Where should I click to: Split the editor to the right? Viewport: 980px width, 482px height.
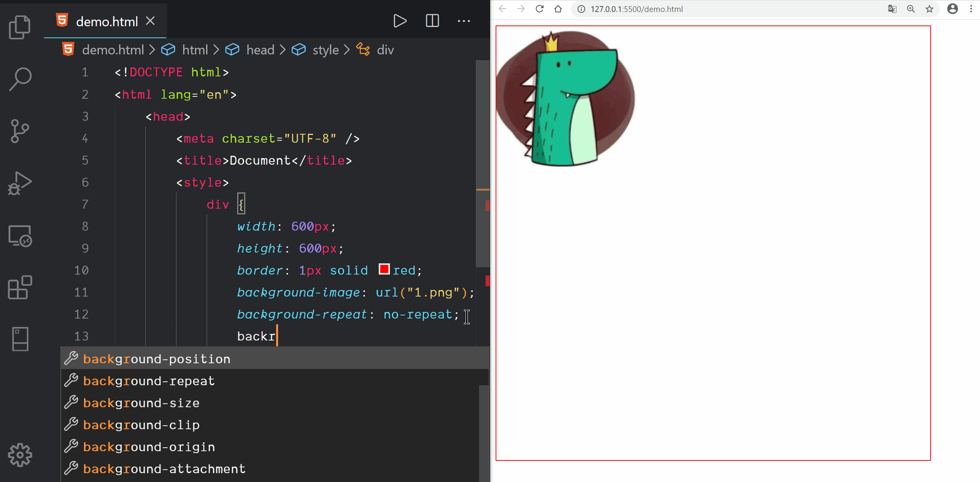[432, 21]
